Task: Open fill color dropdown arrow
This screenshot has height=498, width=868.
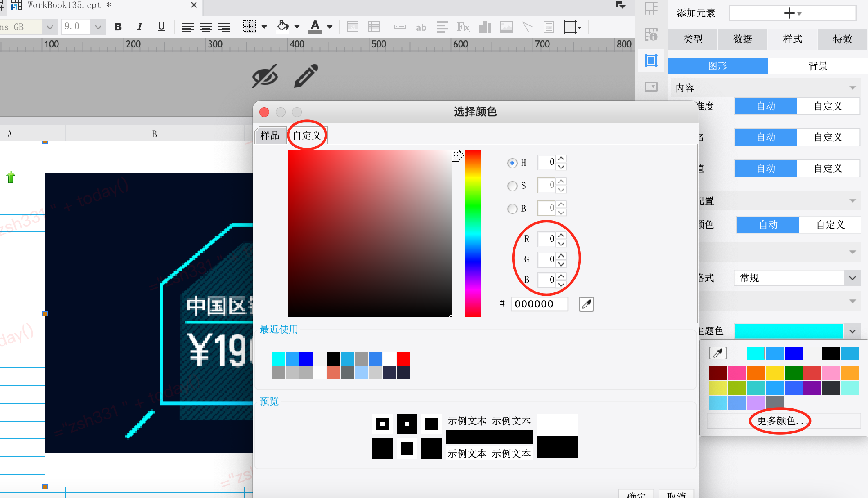Action: [297, 27]
